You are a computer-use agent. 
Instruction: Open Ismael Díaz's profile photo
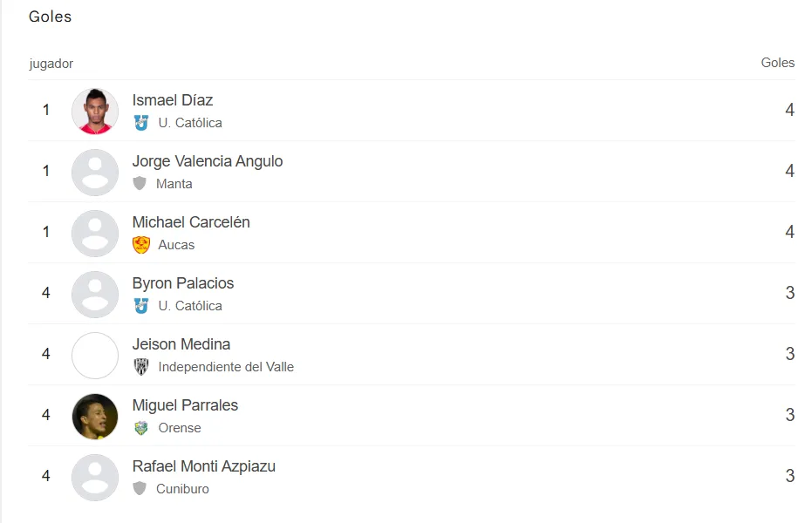(x=95, y=111)
